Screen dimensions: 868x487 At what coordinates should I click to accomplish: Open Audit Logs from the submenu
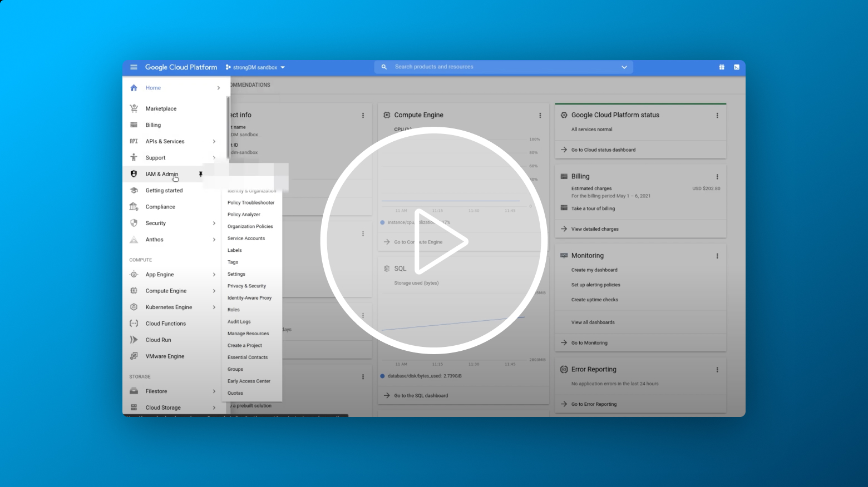[x=239, y=322]
